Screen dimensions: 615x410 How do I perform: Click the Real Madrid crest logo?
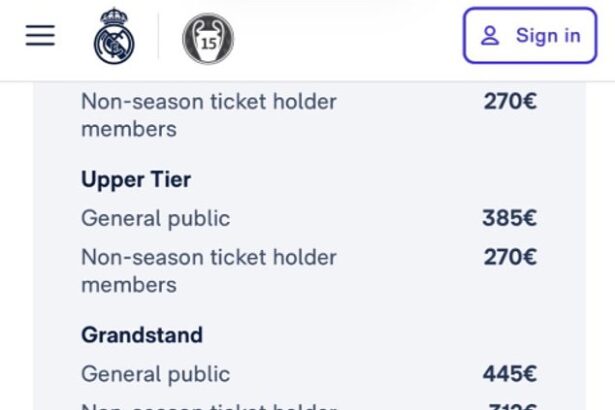point(113,37)
